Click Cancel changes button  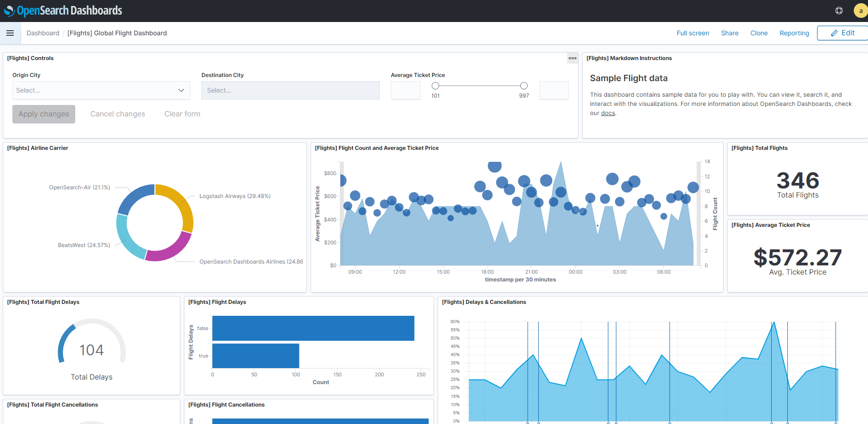117,114
